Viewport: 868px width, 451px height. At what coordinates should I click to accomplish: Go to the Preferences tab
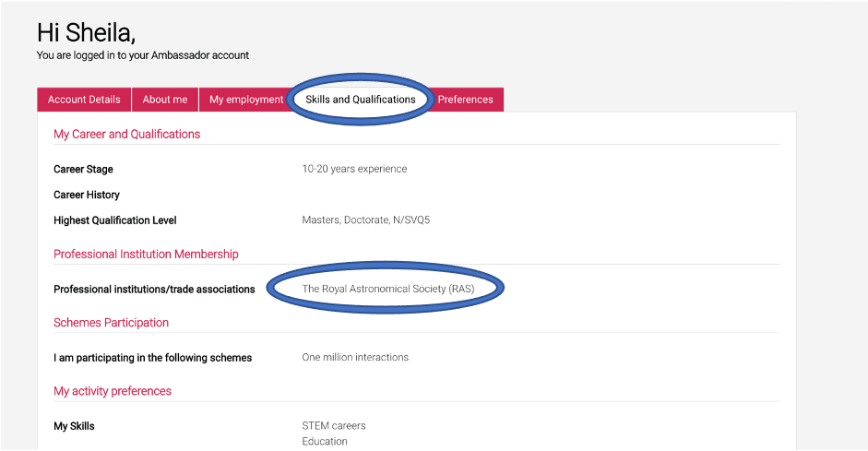click(x=465, y=100)
